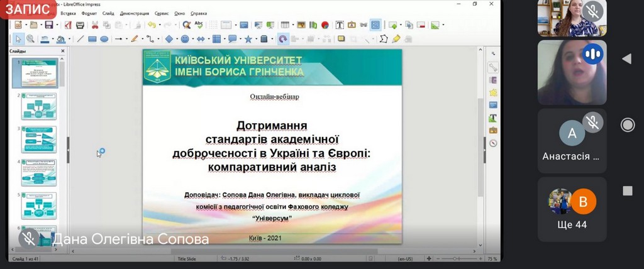The image size is (644, 269).
Task: Click the (en-US) language indicator
Action: click(x=406, y=259)
